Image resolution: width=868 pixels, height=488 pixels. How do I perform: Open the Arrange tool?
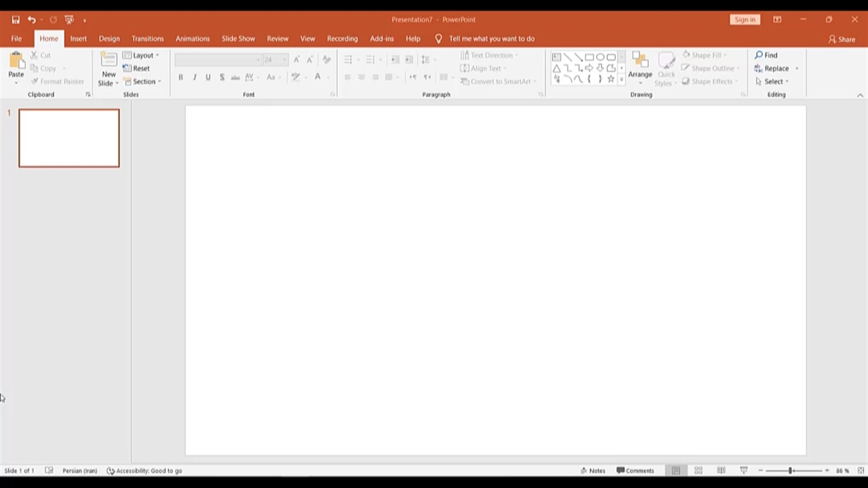pyautogui.click(x=639, y=68)
